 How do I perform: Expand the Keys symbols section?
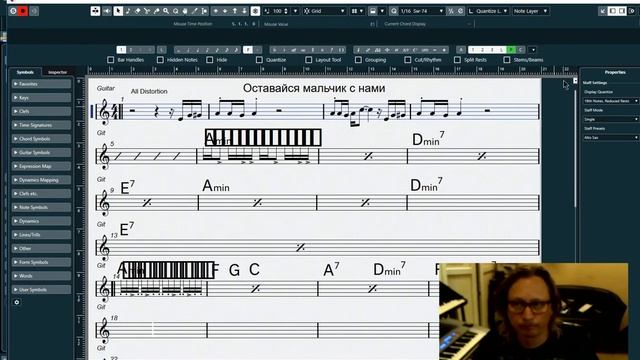click(41, 98)
